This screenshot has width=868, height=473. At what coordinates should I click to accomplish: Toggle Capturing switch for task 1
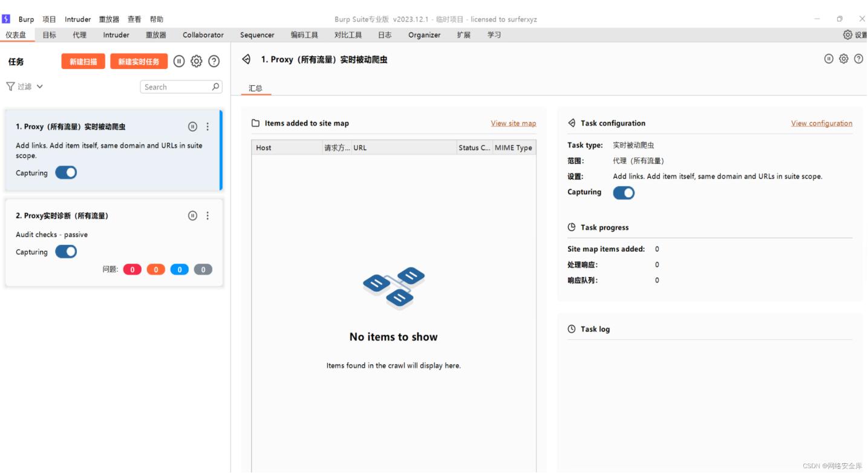pyautogui.click(x=66, y=172)
